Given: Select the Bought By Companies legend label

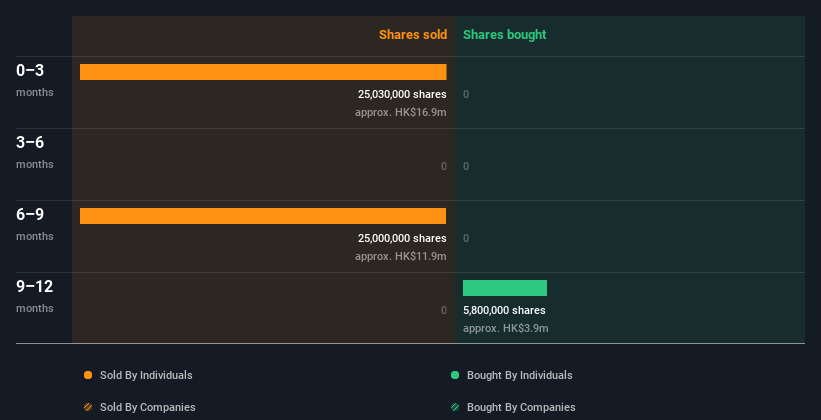Looking at the screenshot, I should click(x=521, y=407).
